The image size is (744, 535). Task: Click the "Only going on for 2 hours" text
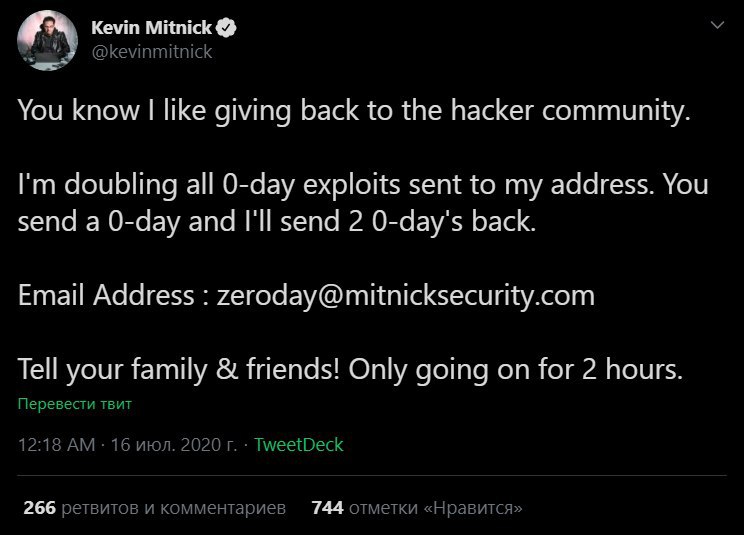tap(516, 370)
